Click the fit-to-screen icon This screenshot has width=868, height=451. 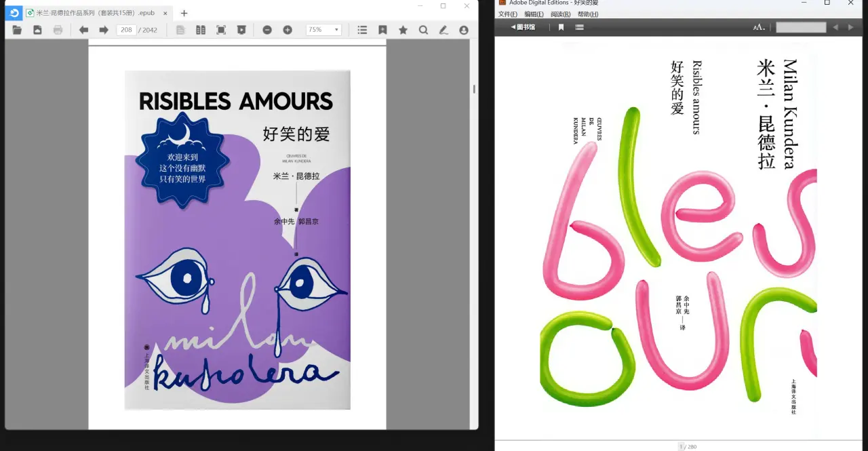click(x=221, y=30)
